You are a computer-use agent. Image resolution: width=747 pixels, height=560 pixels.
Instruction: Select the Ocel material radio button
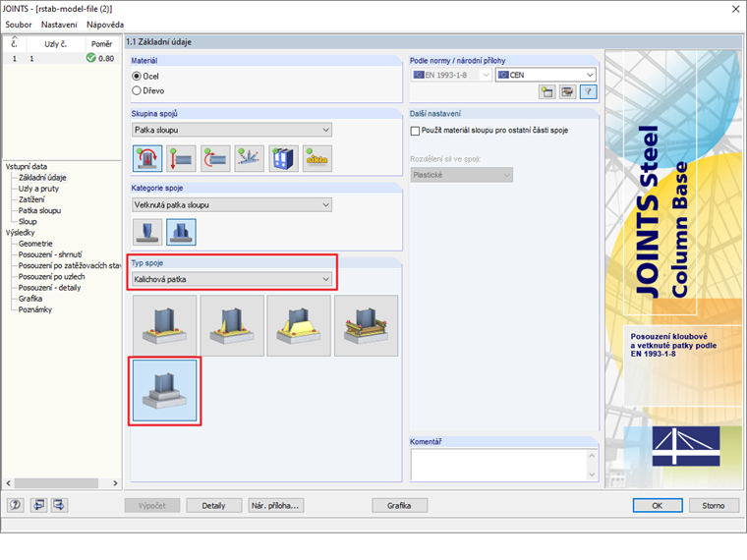click(x=137, y=77)
